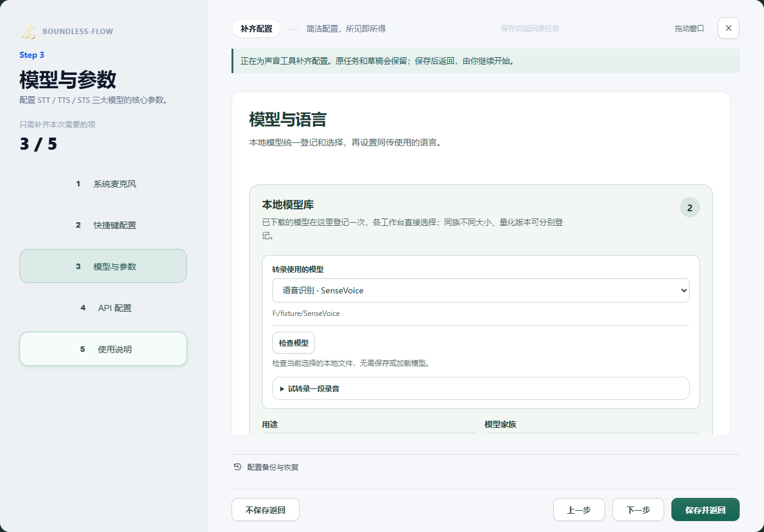Close the configuration window with X
Viewport: 764px width, 532px height.
click(729, 28)
